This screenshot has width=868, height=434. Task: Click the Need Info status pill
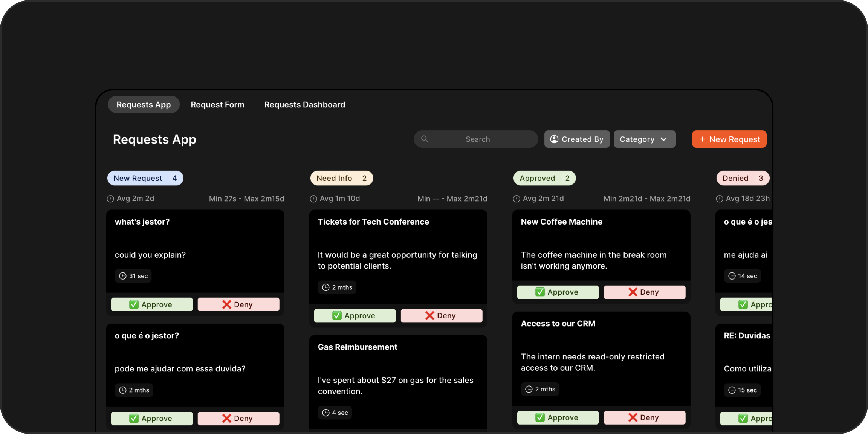pyautogui.click(x=341, y=178)
